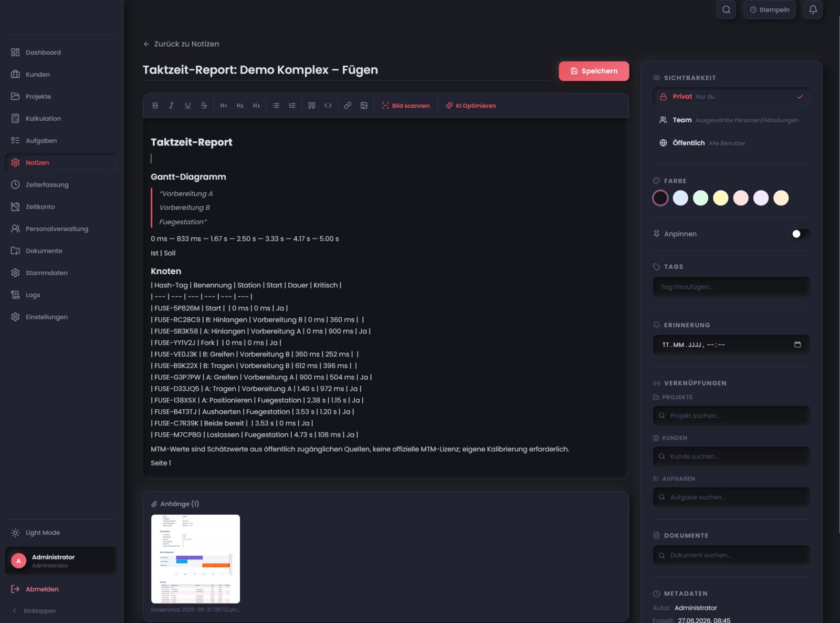Select the lavender color swatch

(x=761, y=198)
